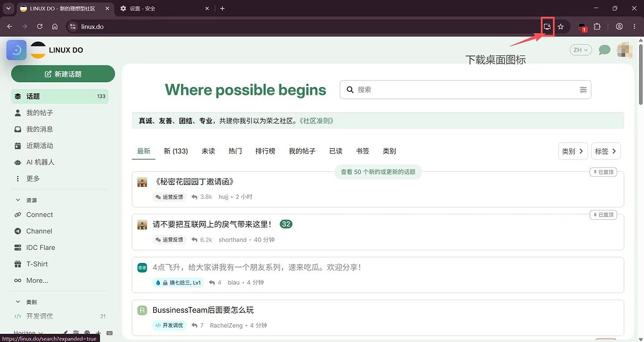This screenshot has width=644, height=342.
Task: Switch to the 书签 tab
Action: click(362, 151)
